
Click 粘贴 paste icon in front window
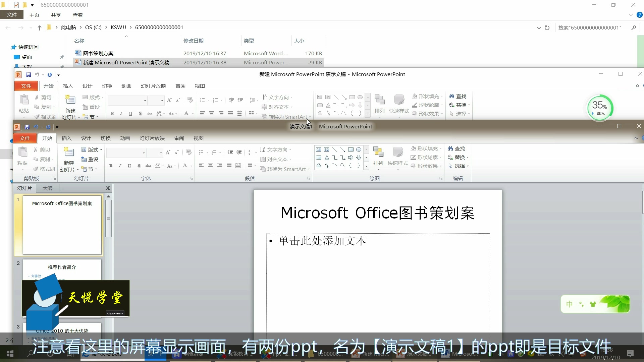tap(22, 152)
